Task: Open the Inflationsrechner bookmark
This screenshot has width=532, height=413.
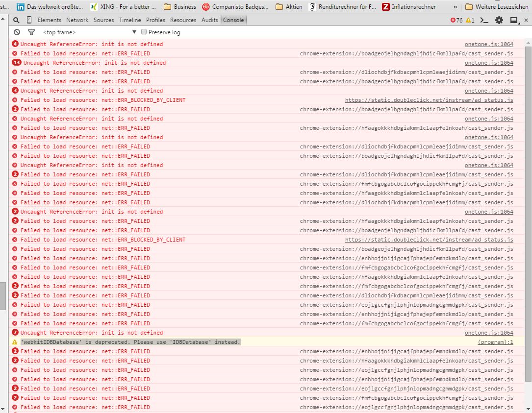Action: 409,7
